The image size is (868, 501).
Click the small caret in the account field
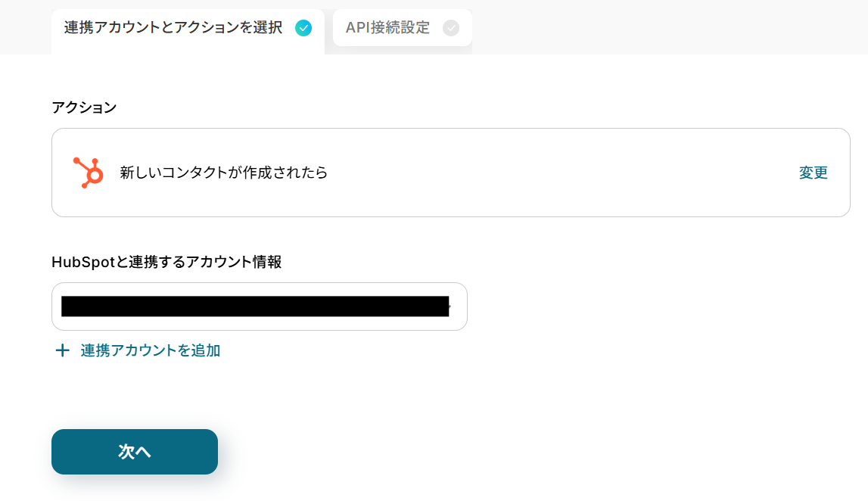coord(450,307)
